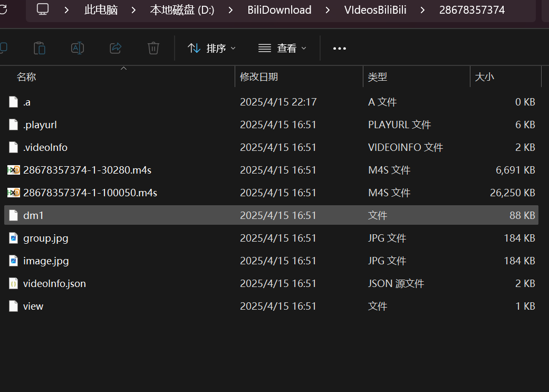This screenshot has width=549, height=392.
Task: Click the Share icon in toolbar
Action: pyautogui.click(x=115, y=48)
